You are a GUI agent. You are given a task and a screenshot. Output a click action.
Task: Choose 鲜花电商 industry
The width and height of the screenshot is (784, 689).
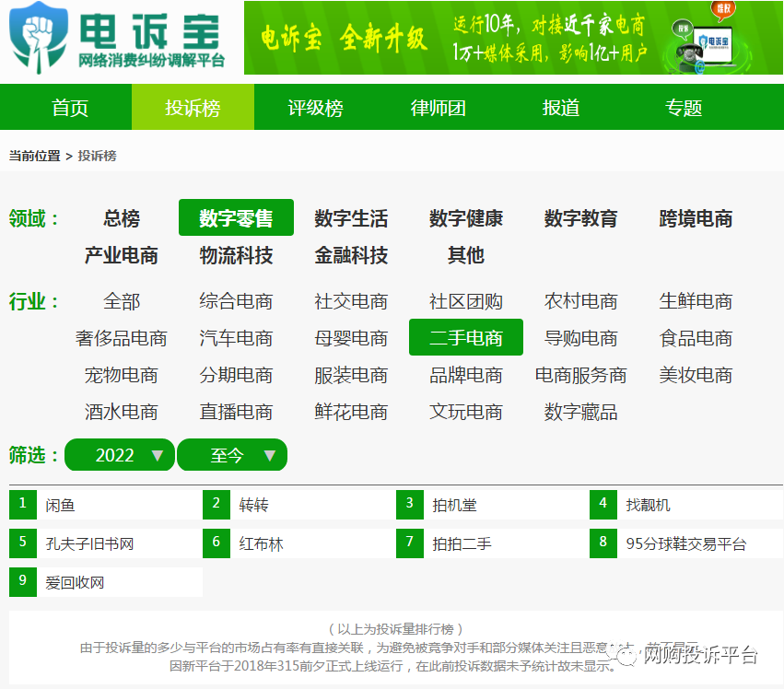tap(351, 412)
